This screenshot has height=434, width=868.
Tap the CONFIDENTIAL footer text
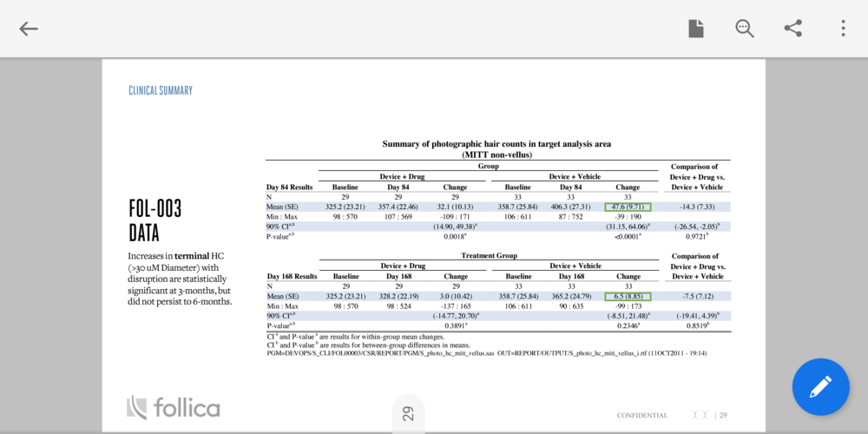[642, 415]
